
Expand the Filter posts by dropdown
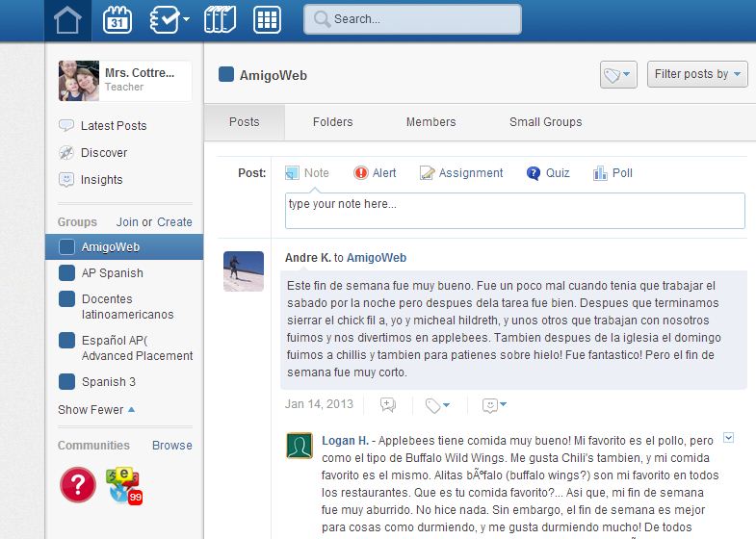[x=697, y=74]
